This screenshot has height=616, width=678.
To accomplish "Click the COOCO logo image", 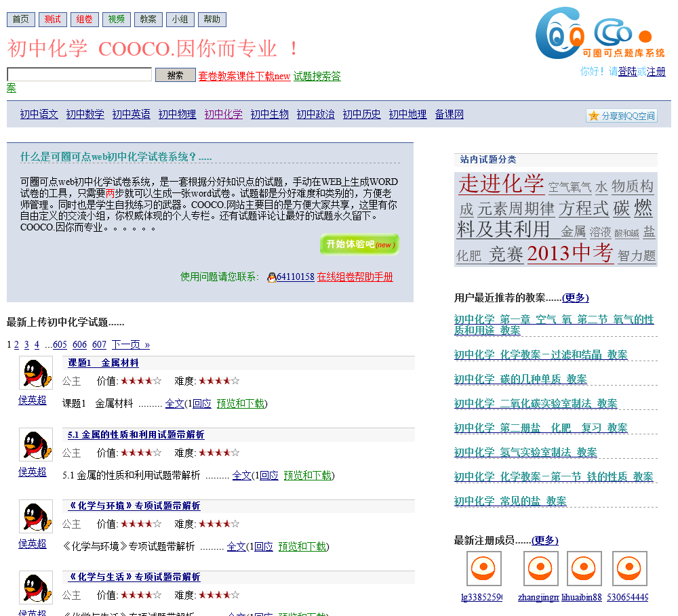I will [x=600, y=33].
